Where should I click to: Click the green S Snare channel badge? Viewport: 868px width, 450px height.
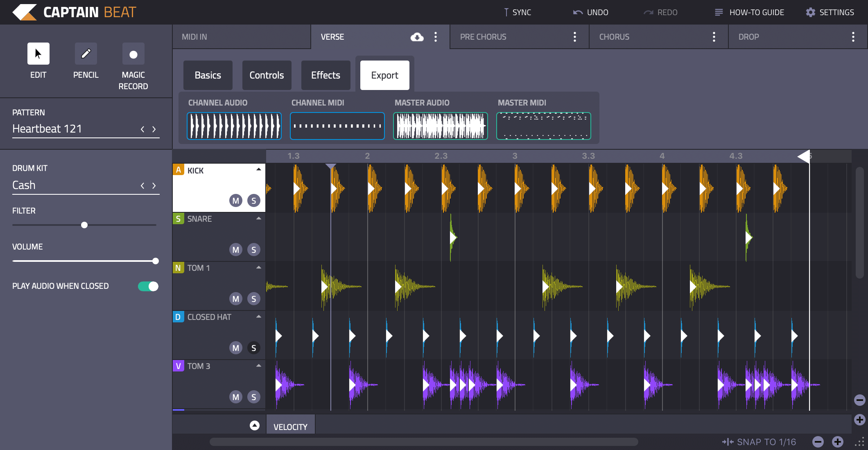point(178,218)
